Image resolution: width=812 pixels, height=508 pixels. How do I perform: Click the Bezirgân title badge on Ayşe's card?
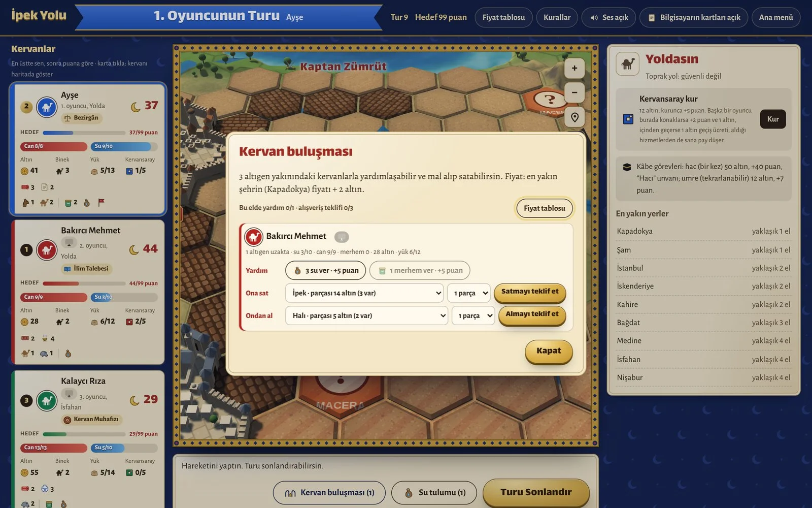81,118
